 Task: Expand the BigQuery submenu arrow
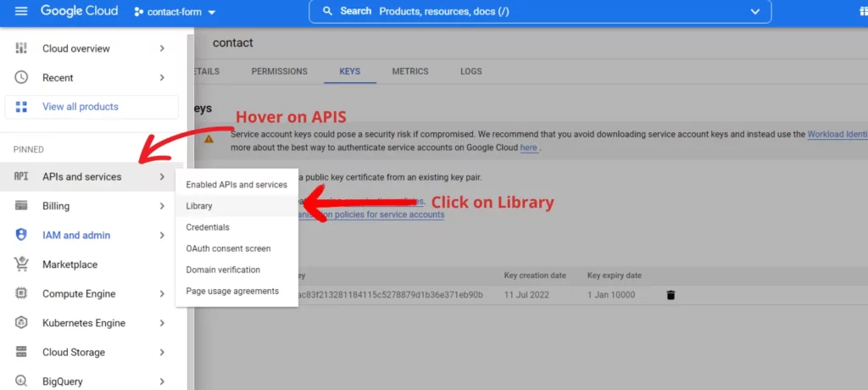click(162, 382)
